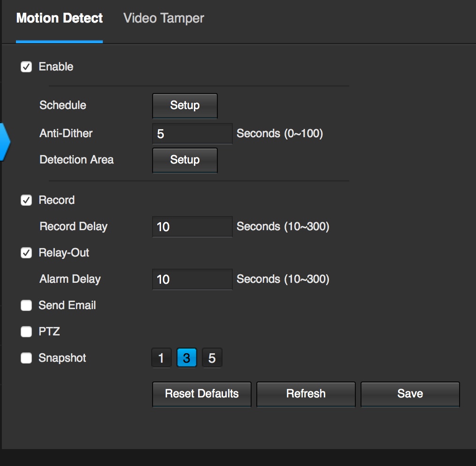Click the Alarm Delay input field
Image resolution: width=476 pixels, height=466 pixels.
(192, 279)
